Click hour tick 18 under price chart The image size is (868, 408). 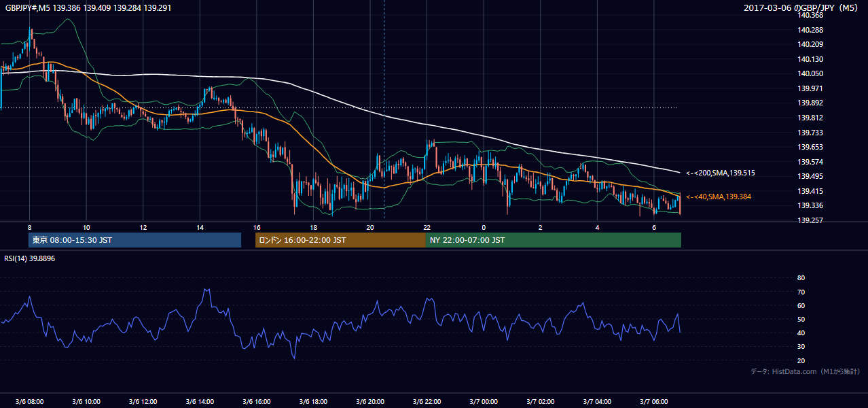coord(313,227)
